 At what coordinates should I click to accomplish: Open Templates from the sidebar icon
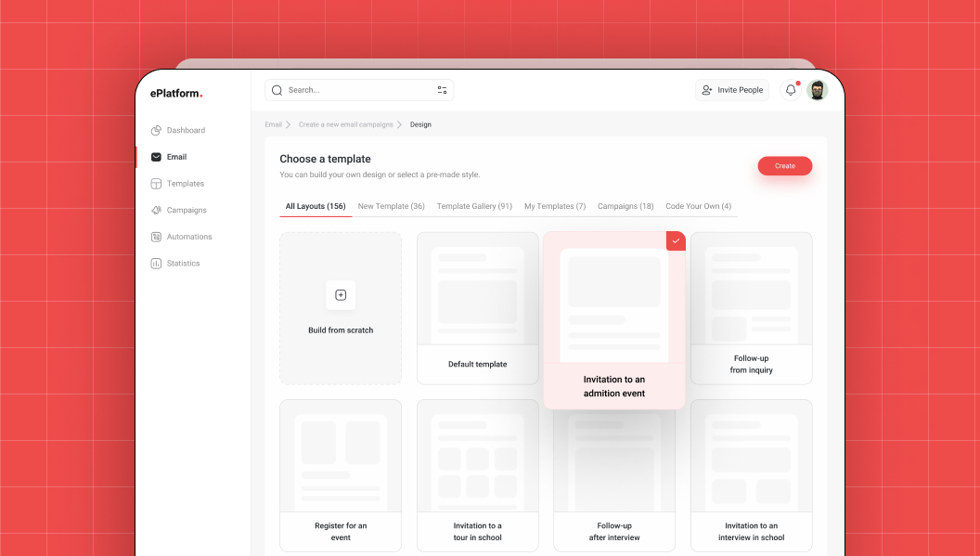point(156,184)
